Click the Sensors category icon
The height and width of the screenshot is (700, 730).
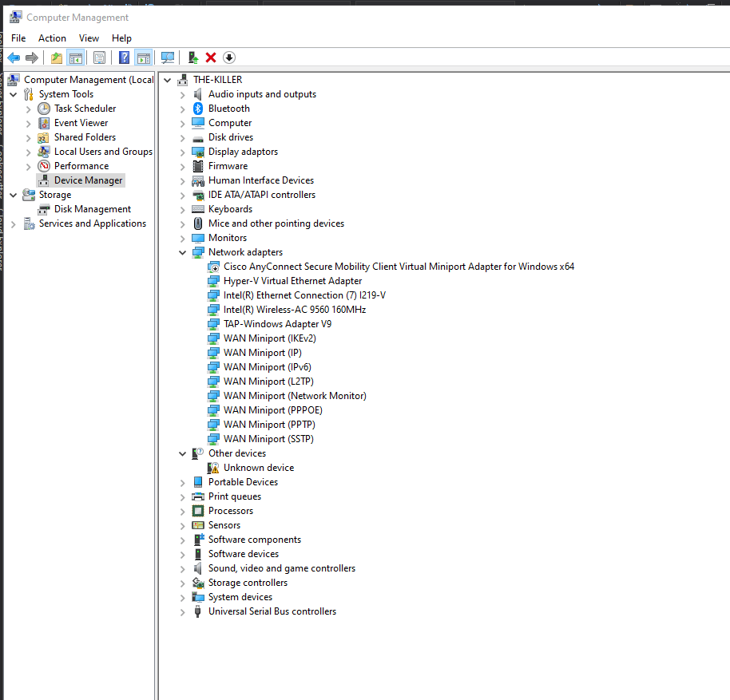(198, 525)
